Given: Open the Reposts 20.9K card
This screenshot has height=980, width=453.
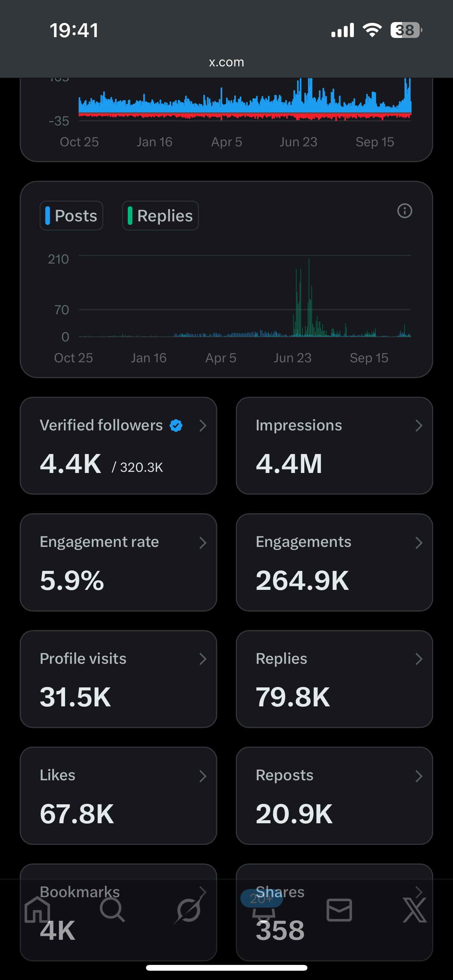Looking at the screenshot, I should [x=334, y=796].
